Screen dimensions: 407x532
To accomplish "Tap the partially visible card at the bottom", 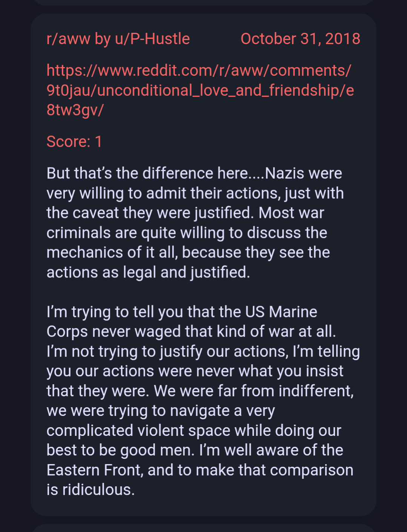I will (203, 528).
